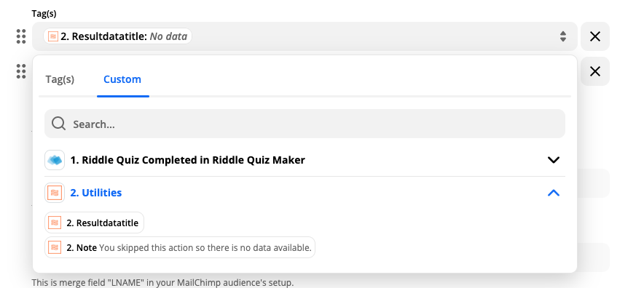The height and width of the screenshot is (288, 644).
Task: Click into the Search field
Action: click(305, 124)
